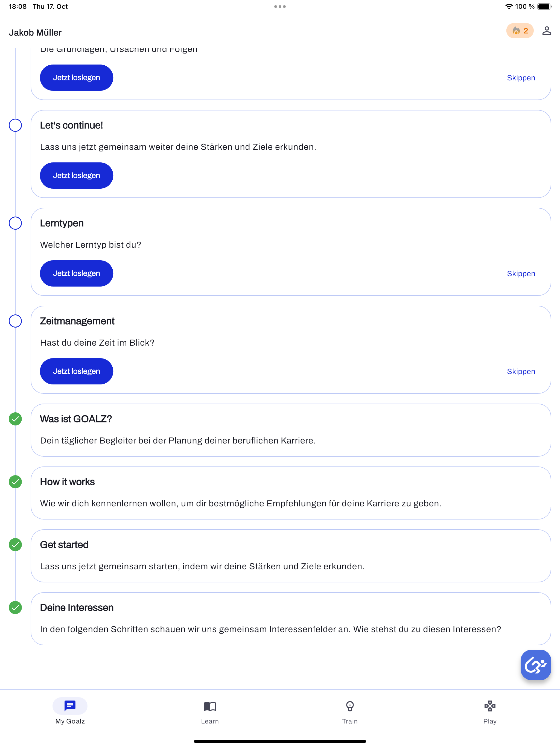The width and height of the screenshot is (560, 747).
Task: Tap the Train lightbulb icon
Action: tap(349, 706)
